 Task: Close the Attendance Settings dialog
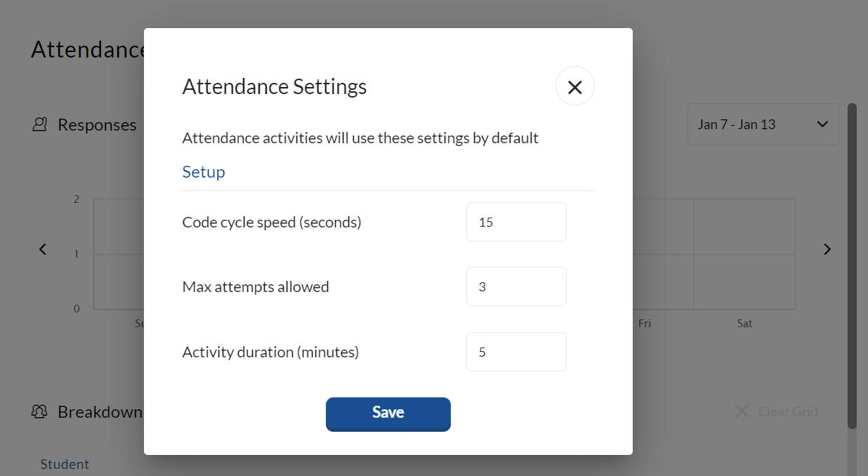(574, 86)
